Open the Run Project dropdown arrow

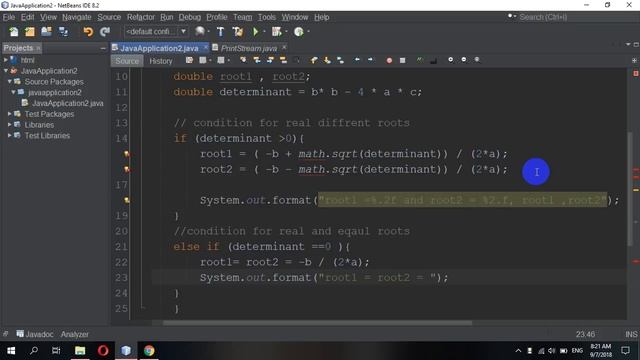pos(264,31)
